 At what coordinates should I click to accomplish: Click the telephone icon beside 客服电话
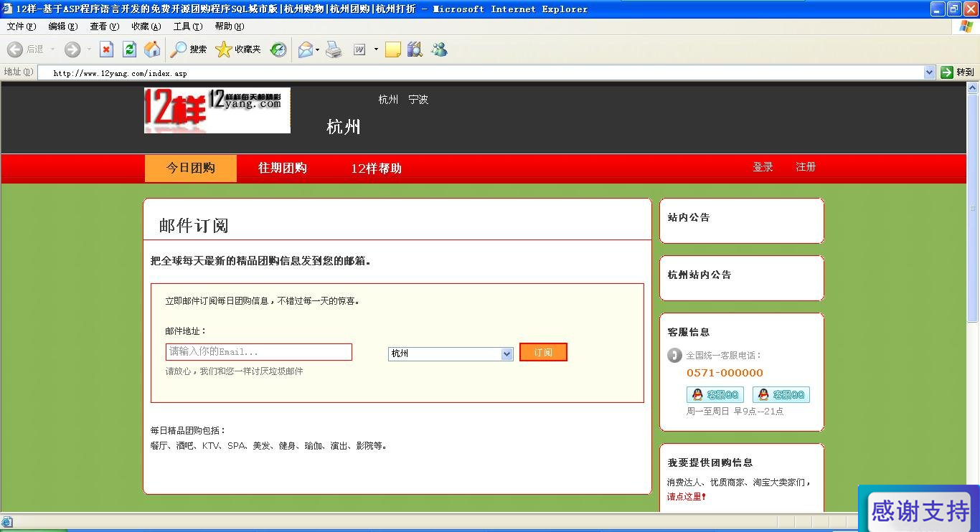[x=674, y=355]
